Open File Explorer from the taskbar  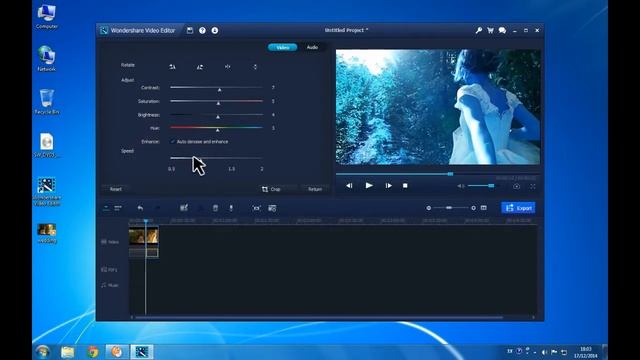click(68, 351)
